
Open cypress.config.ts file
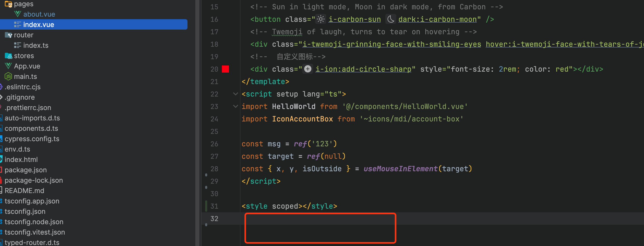pos(32,139)
